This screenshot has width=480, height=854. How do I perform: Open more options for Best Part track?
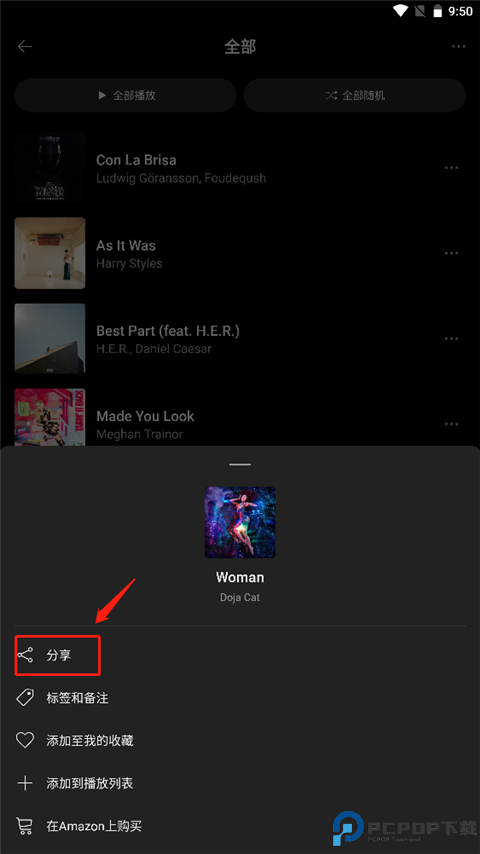click(452, 339)
